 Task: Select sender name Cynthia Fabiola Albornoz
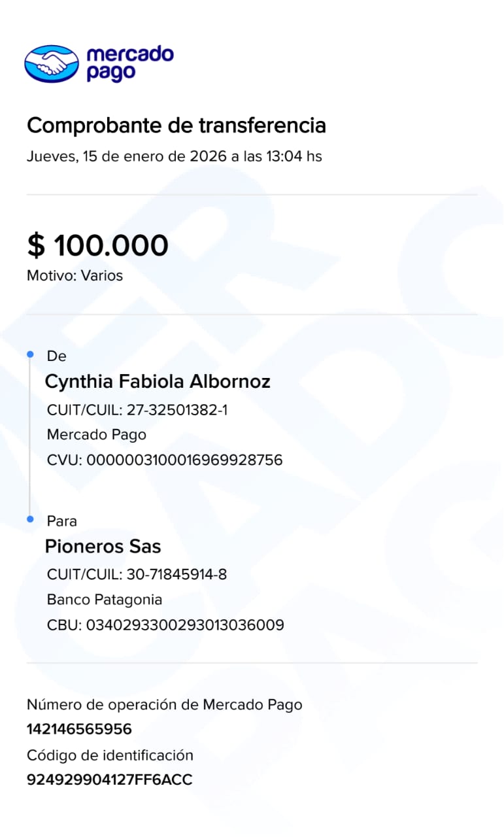[x=158, y=382]
